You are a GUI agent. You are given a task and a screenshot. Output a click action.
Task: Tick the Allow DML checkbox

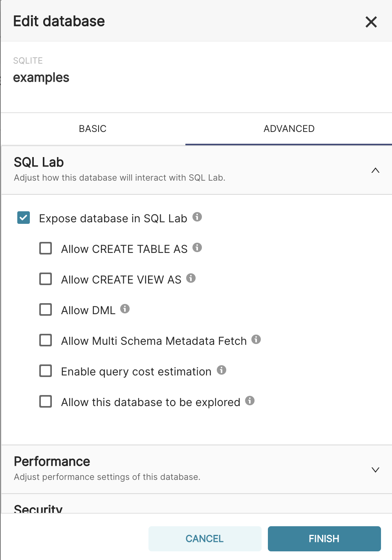tap(46, 309)
